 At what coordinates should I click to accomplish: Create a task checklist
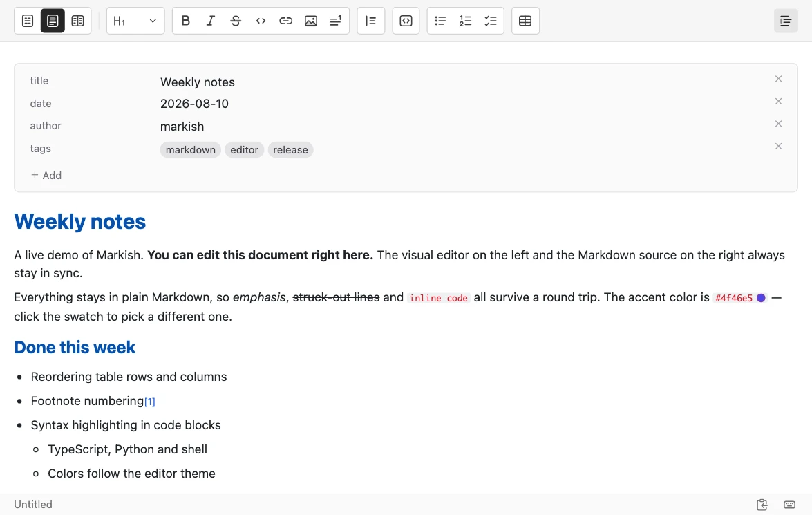(x=491, y=21)
